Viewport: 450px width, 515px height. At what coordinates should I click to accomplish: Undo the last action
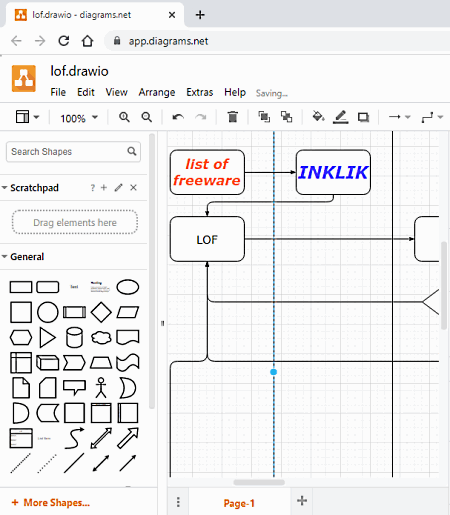(178, 117)
